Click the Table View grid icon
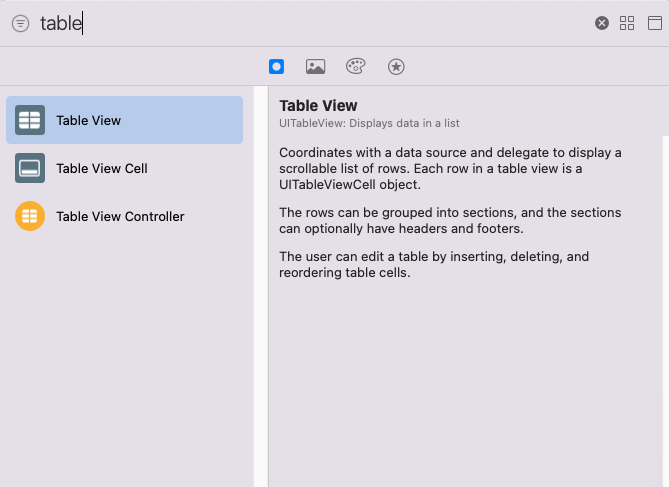The height and width of the screenshot is (487, 669). pos(30,120)
